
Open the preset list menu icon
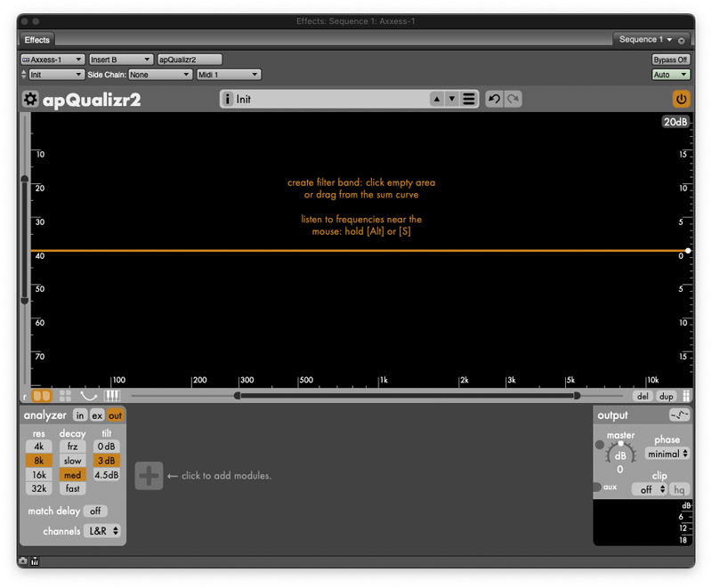[x=469, y=99]
